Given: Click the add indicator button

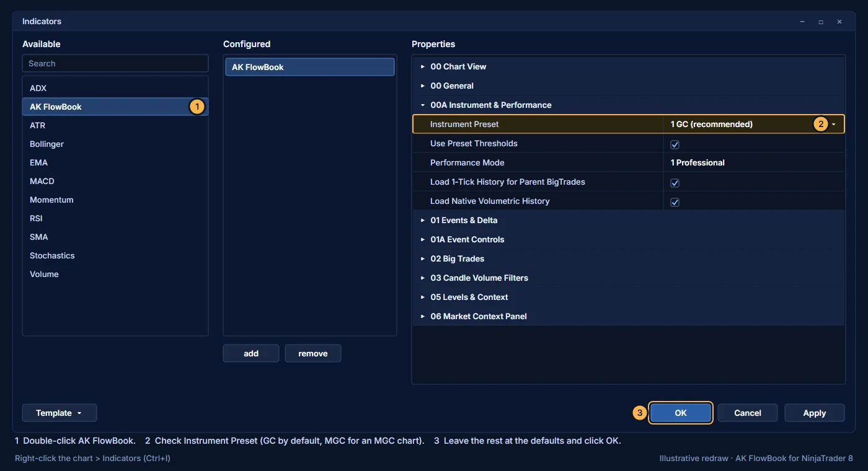Looking at the screenshot, I should 251,353.
